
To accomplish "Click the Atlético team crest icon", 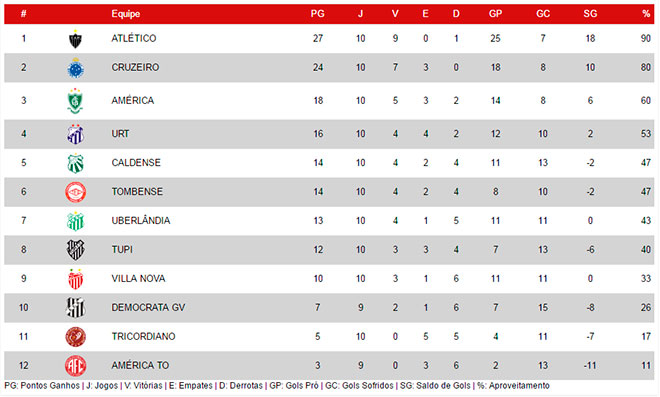I will (75, 39).
